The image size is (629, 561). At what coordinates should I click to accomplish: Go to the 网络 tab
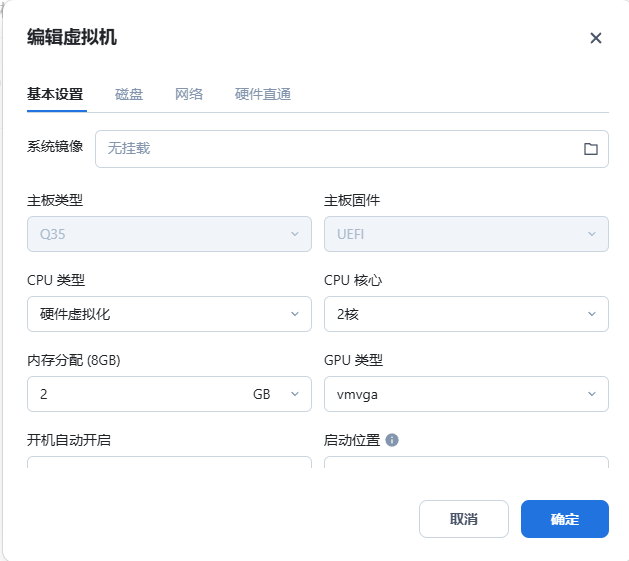[x=189, y=94]
